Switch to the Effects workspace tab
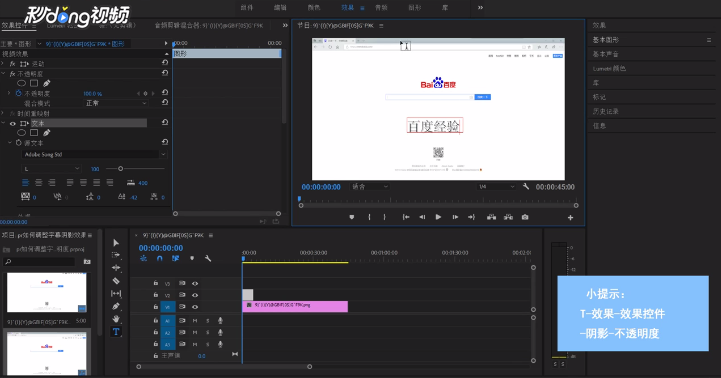The height and width of the screenshot is (378, 721). click(x=348, y=7)
